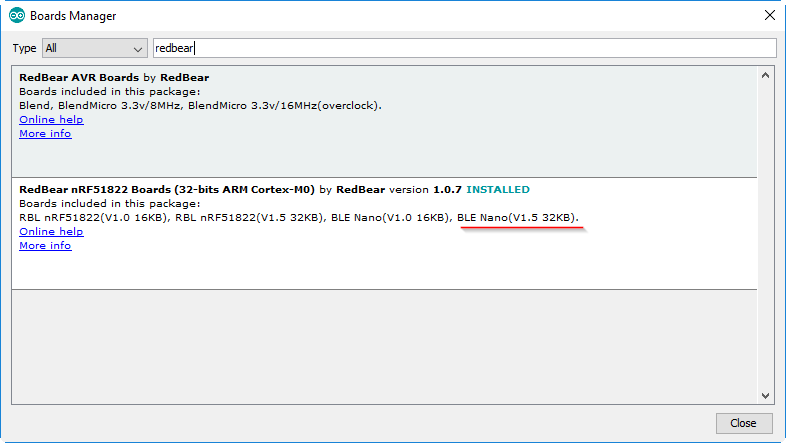Click the version '1.0.7' text
Screen dimensions: 786x443
pos(447,190)
